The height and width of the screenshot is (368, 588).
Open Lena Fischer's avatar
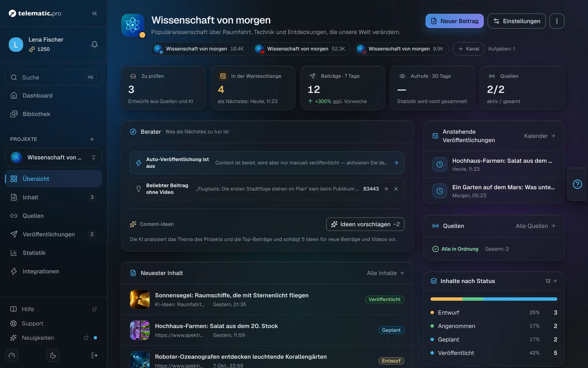(16, 44)
